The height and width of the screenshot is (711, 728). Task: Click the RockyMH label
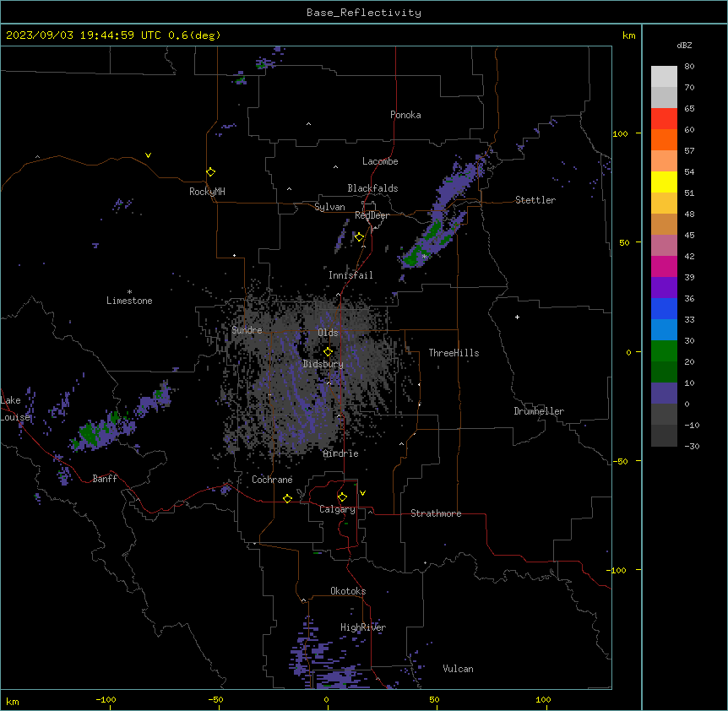207,192
